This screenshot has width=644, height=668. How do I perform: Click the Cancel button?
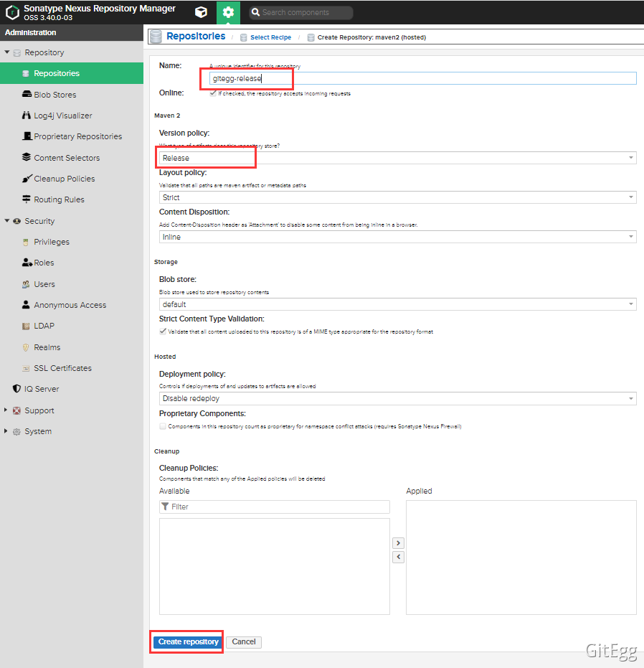pos(244,642)
